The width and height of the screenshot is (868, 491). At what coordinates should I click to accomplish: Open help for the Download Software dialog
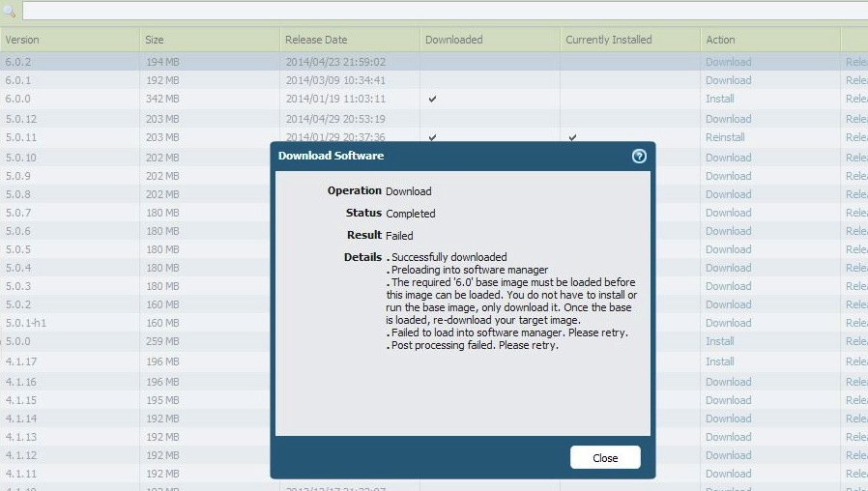[639, 157]
